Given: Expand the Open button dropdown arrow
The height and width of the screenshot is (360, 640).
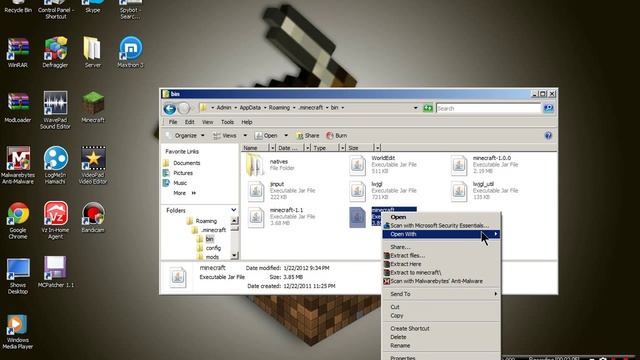Looking at the screenshot, I should (x=286, y=136).
